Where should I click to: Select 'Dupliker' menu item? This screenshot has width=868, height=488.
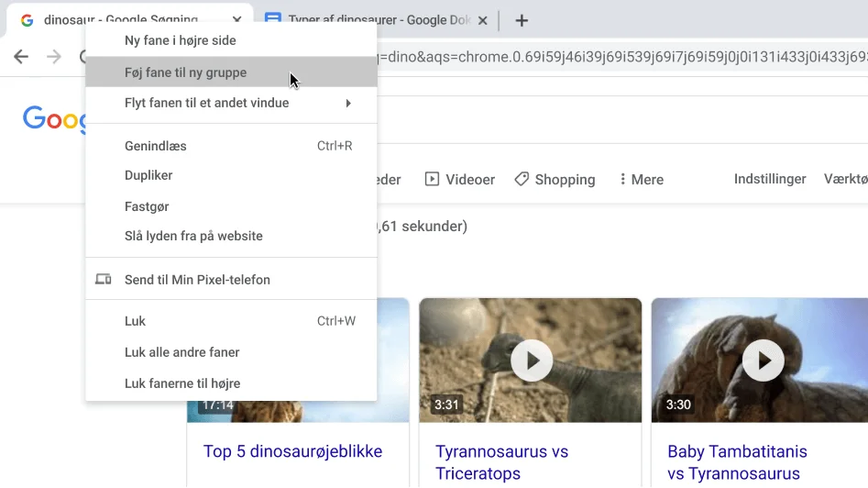tap(231, 175)
